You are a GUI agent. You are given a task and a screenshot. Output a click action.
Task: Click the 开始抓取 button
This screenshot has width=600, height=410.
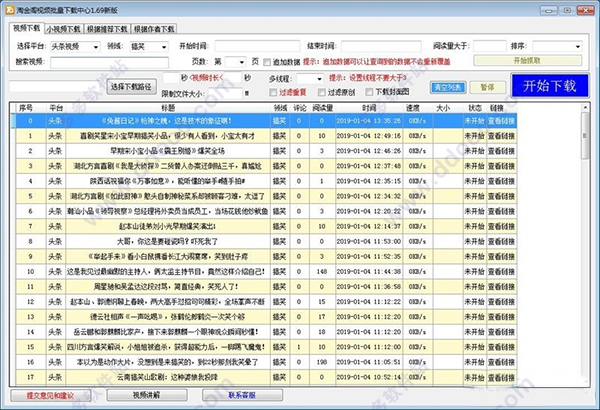click(527, 60)
